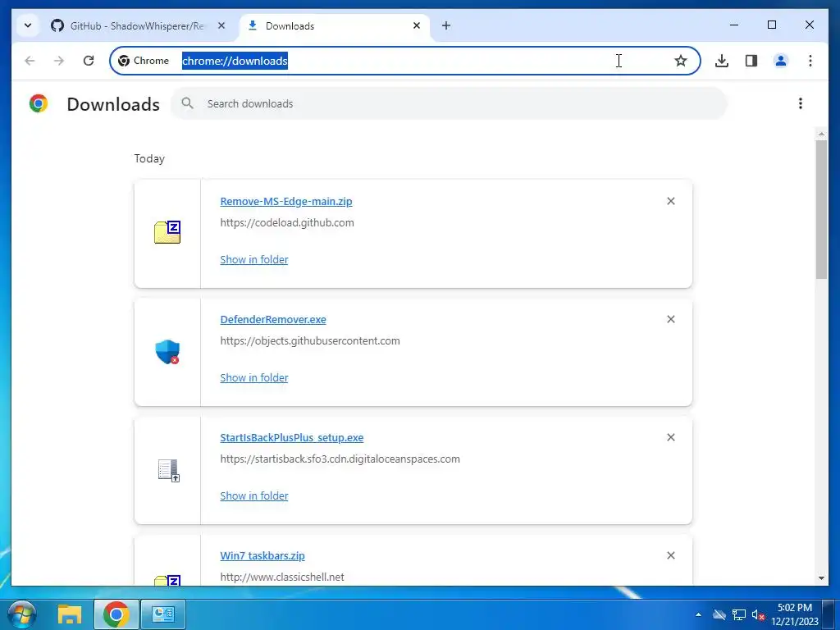This screenshot has width=840, height=630.
Task: Click the objects.githubusercontent.com source URL
Action: click(x=310, y=340)
